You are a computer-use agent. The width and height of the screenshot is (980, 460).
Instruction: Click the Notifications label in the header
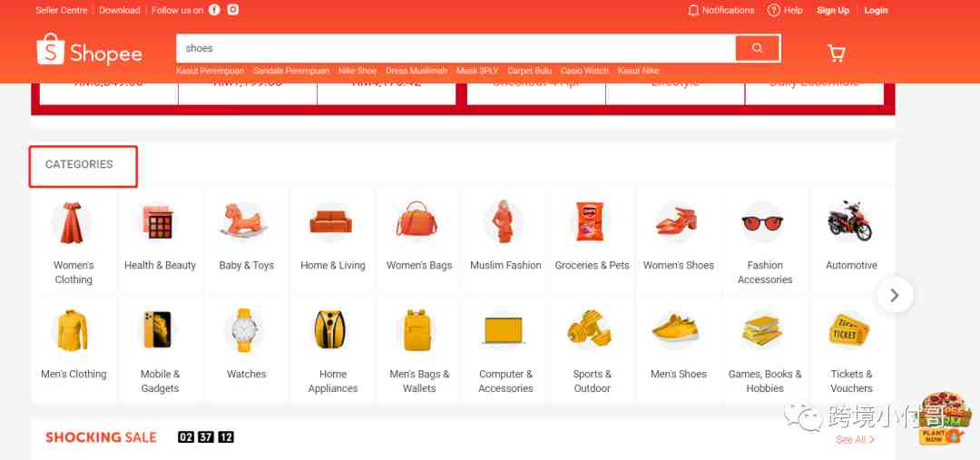[728, 10]
